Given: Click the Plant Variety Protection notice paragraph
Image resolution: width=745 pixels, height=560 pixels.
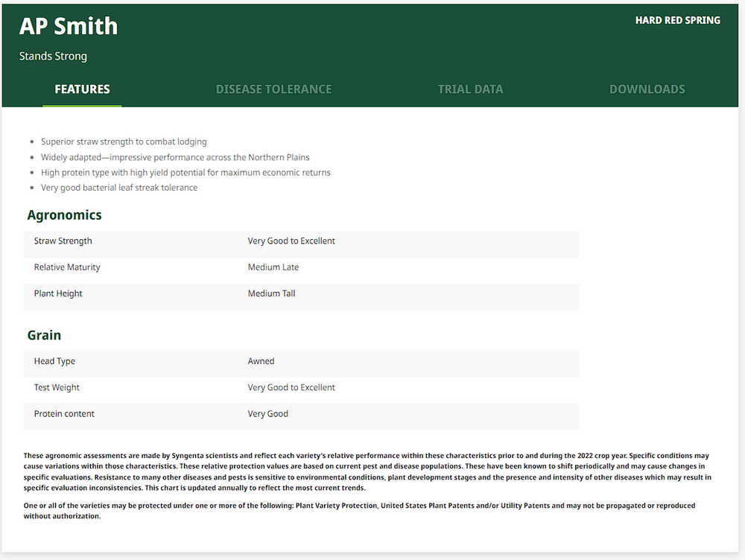Looking at the screenshot, I should (359, 511).
